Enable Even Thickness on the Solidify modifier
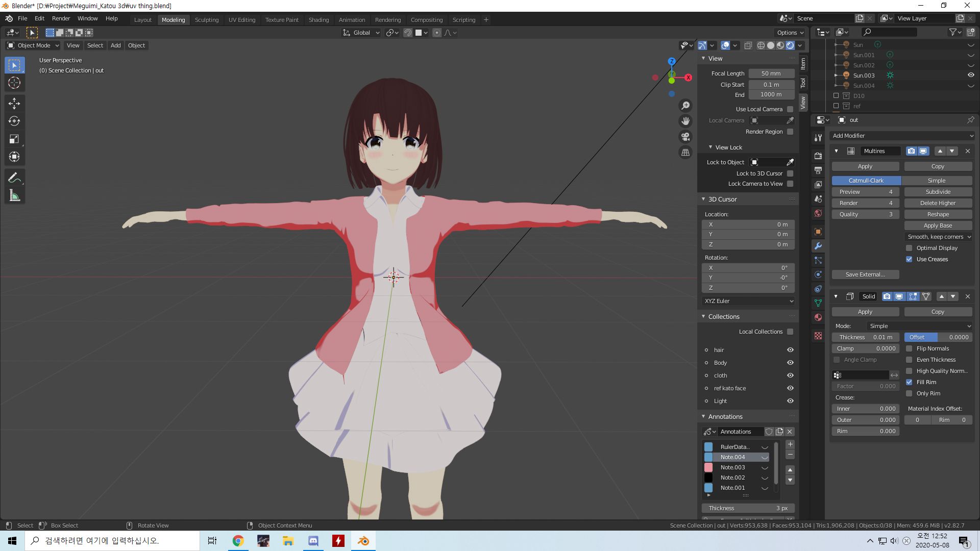The image size is (980, 551). [x=909, y=360]
